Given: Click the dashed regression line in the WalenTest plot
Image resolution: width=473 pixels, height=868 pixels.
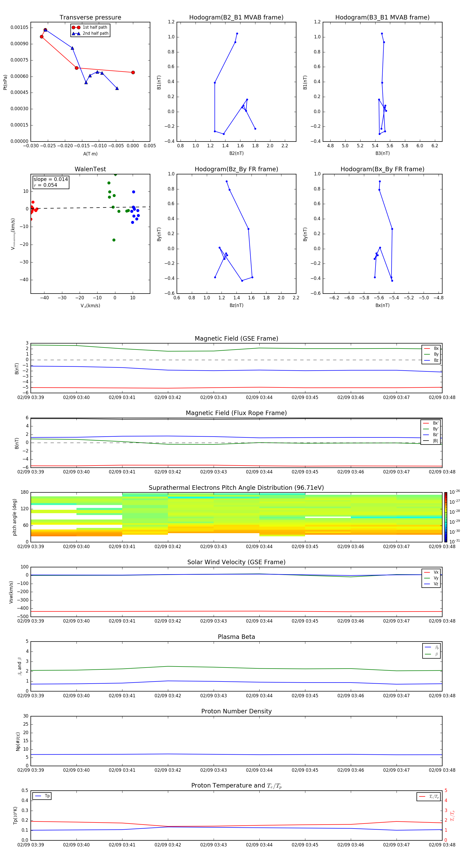Looking at the screenshot, I should tap(90, 208).
